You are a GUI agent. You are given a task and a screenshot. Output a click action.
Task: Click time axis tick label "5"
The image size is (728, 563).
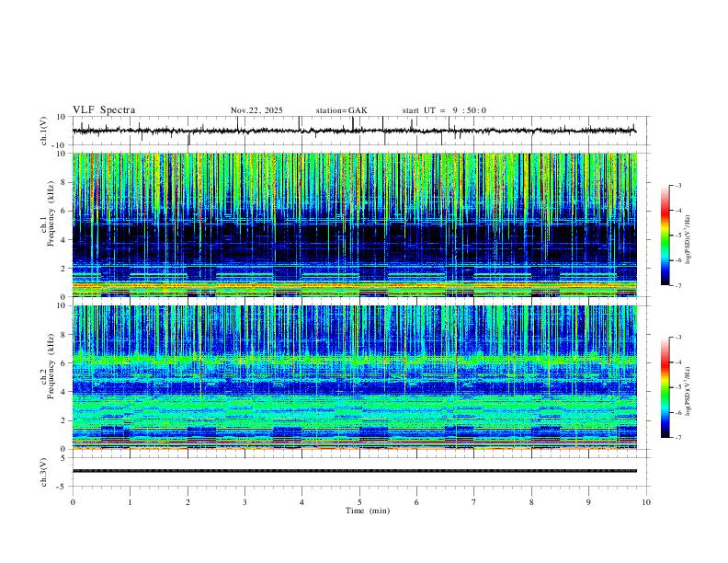[x=359, y=502]
